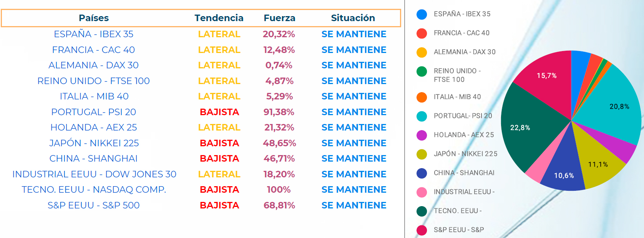This screenshot has width=644, height=238.
Task: Click ESPAÑA - IBEX 35 in the table
Action: coord(94,34)
